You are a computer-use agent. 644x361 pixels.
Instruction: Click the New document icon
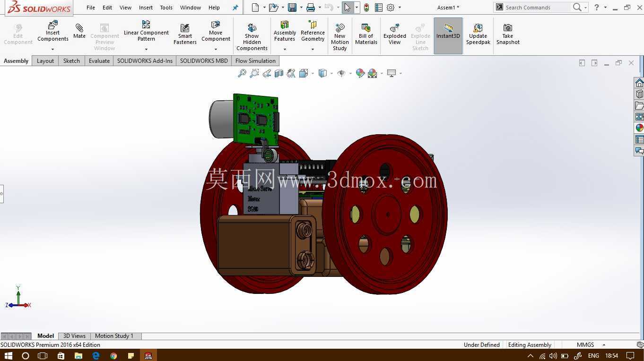[x=255, y=8]
